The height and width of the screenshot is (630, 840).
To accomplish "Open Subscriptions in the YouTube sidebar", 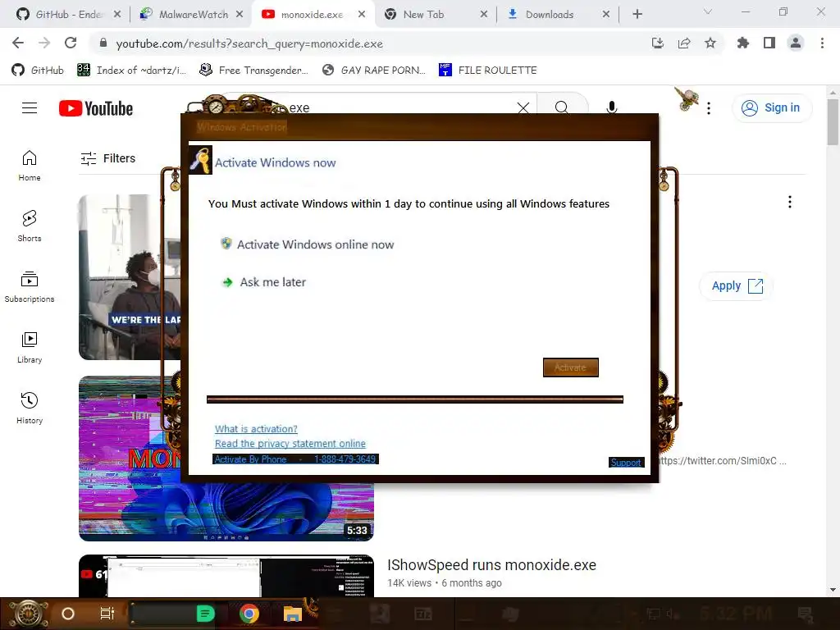I will pyautogui.click(x=30, y=286).
